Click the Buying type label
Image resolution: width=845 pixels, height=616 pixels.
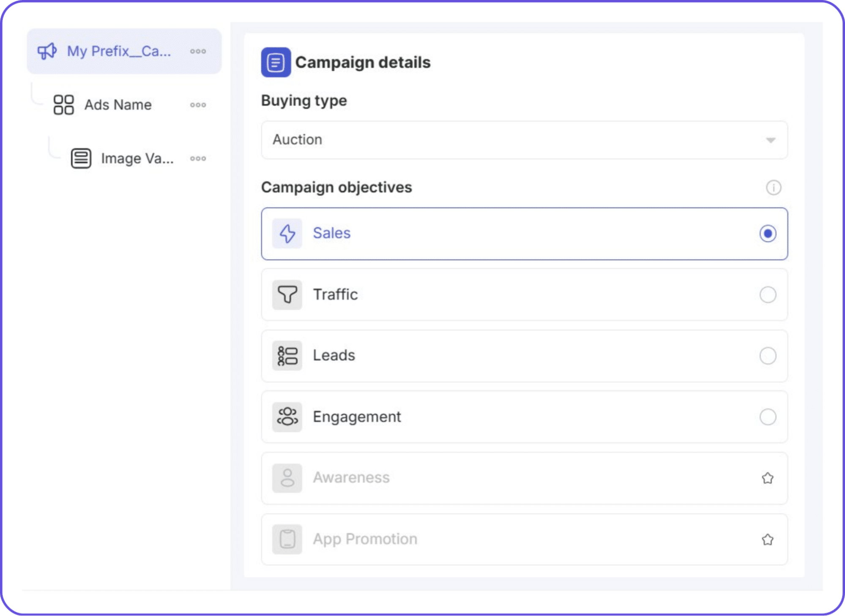(304, 101)
